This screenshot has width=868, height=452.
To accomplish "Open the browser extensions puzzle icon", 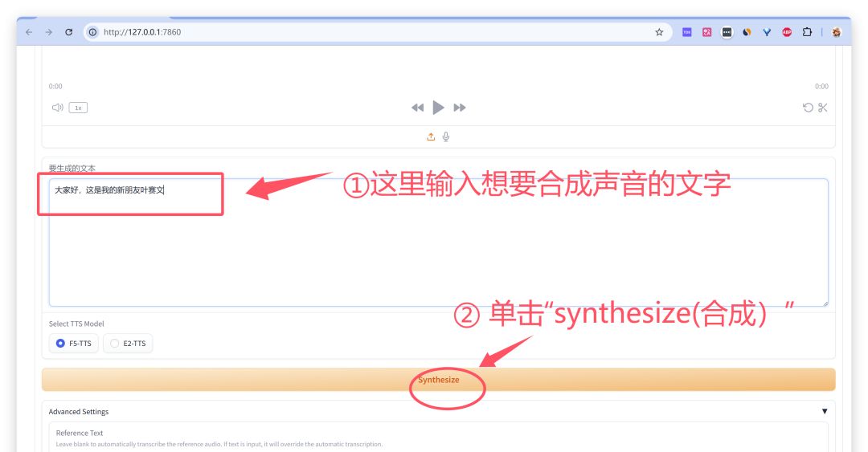I will (807, 32).
